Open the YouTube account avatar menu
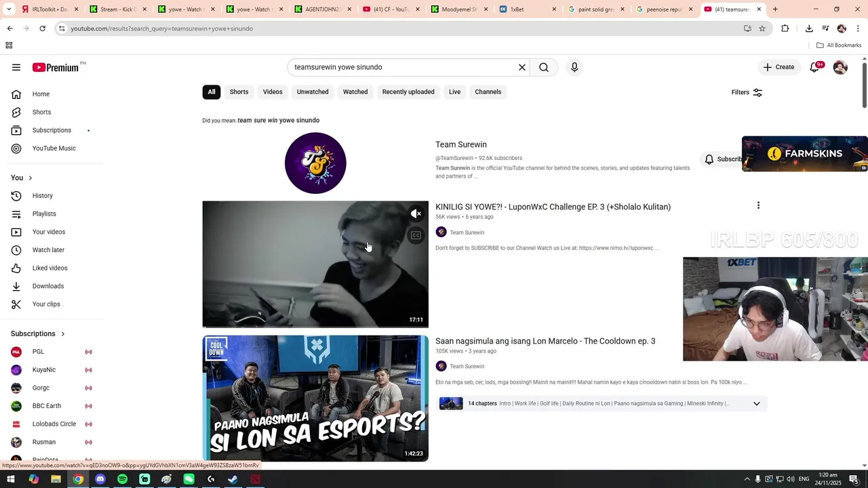 coord(840,67)
